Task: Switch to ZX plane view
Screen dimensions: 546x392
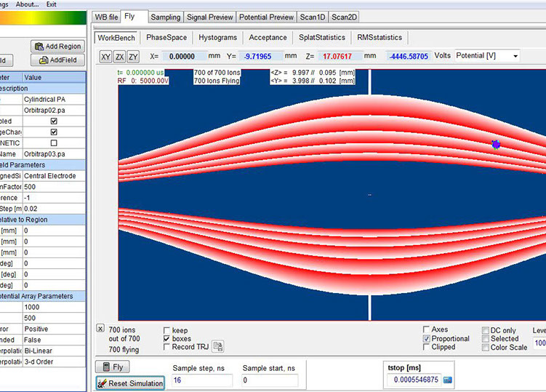Action: click(120, 56)
